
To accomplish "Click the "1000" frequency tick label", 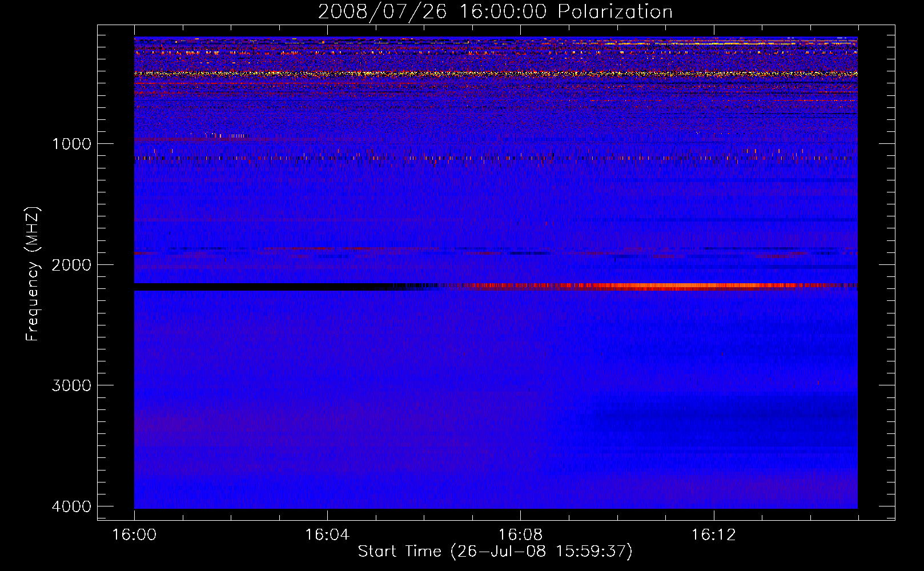I will click(71, 143).
